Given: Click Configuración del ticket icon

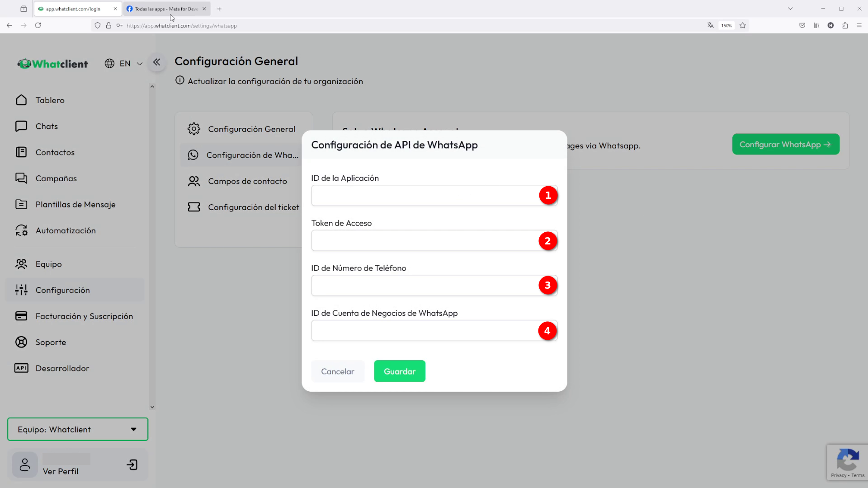Looking at the screenshot, I should point(194,207).
